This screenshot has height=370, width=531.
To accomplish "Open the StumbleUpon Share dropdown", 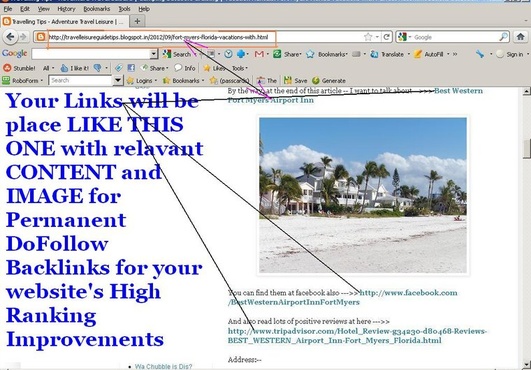I will click(155, 68).
